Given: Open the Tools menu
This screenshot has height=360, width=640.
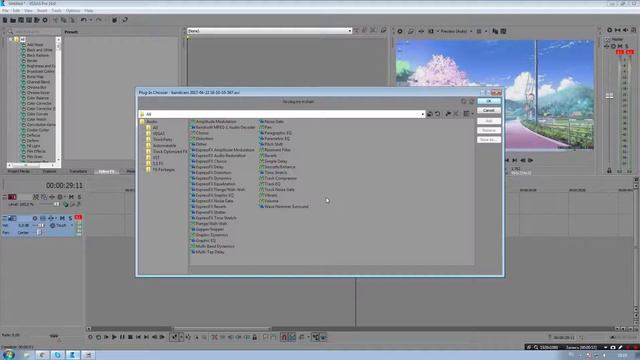Looking at the screenshot, I should click(x=56, y=11).
